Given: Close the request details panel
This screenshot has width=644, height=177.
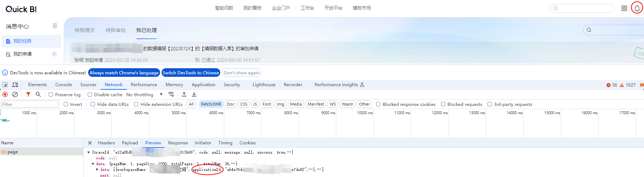Looking at the screenshot, I should [90, 143].
